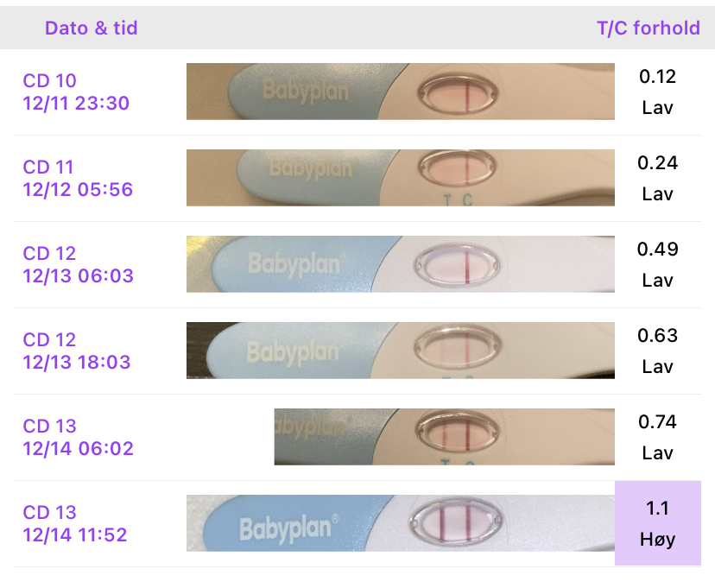This screenshot has height=588, width=715.
Task: Click the 0.24 Lav ratio value
Action: click(x=657, y=178)
